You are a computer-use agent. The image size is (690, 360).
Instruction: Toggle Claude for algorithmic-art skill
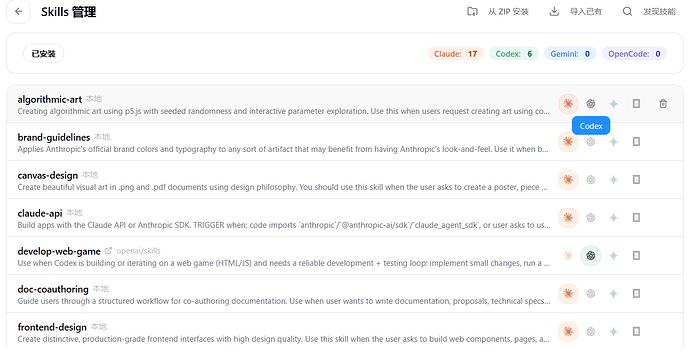tap(568, 104)
